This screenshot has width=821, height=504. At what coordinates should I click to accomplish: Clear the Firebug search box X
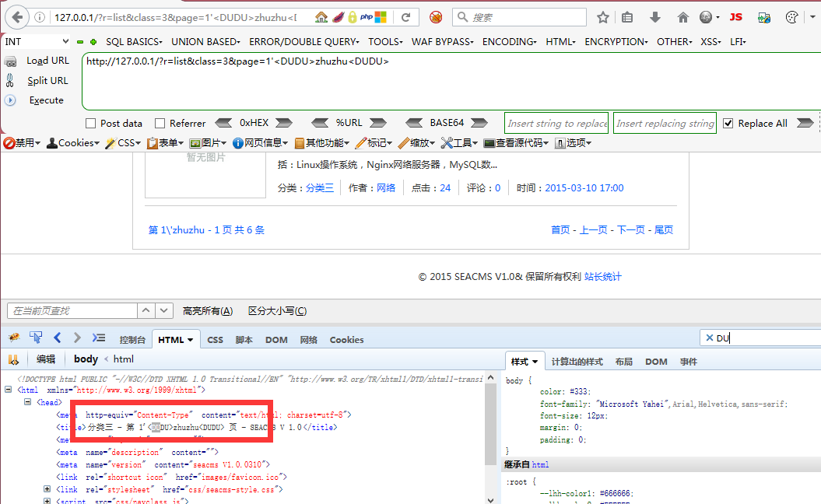(x=710, y=338)
